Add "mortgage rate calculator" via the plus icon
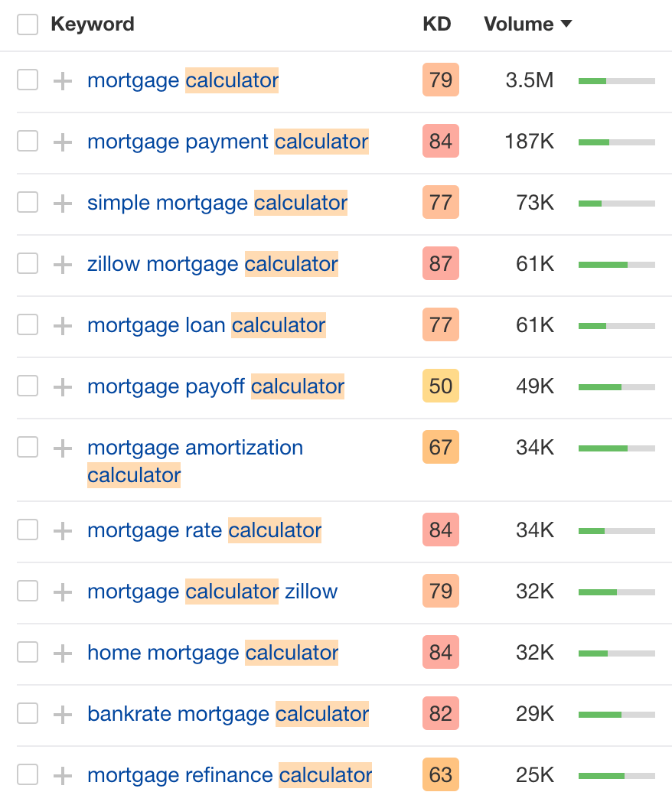The width and height of the screenshot is (672, 805). (x=62, y=530)
